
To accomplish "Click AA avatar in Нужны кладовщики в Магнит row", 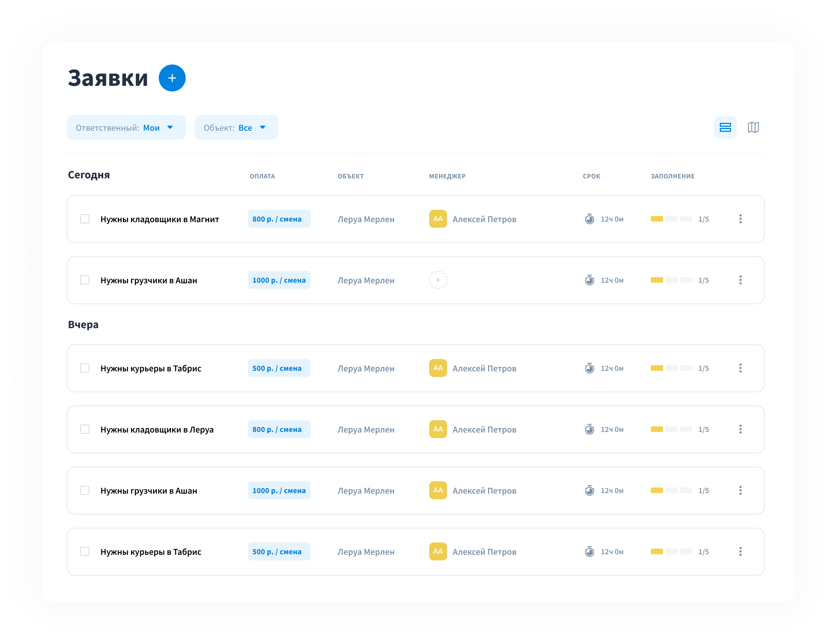I will coord(438,219).
